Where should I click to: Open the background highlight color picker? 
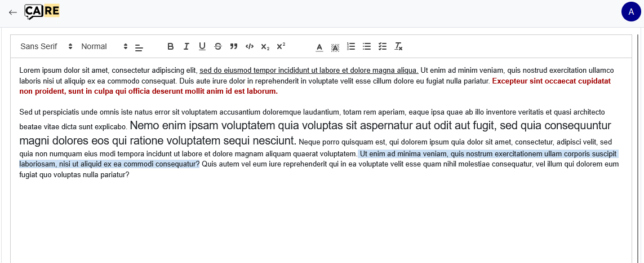click(x=335, y=47)
